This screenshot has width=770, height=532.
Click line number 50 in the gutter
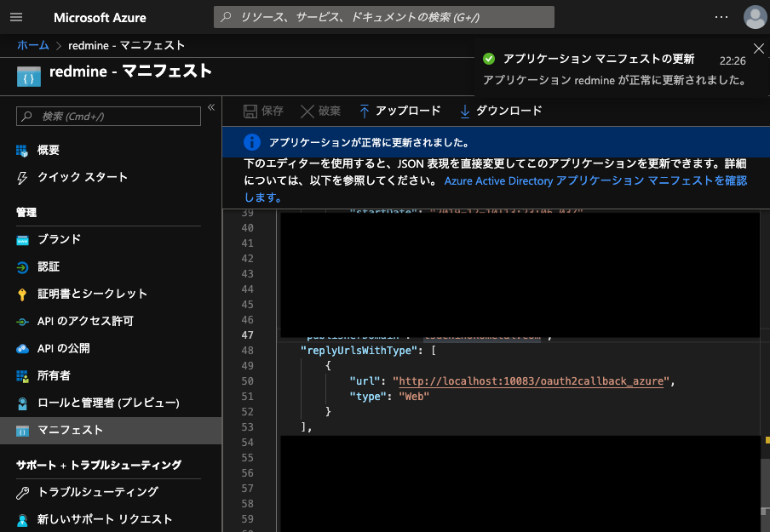248,381
